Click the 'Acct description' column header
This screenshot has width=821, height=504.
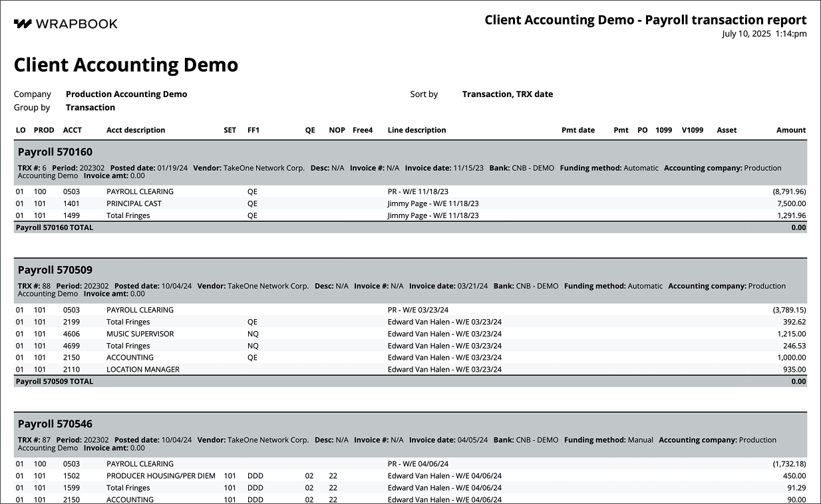tap(136, 130)
